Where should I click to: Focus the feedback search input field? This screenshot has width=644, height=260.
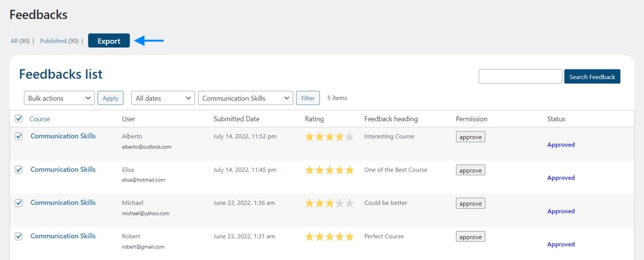pos(520,76)
